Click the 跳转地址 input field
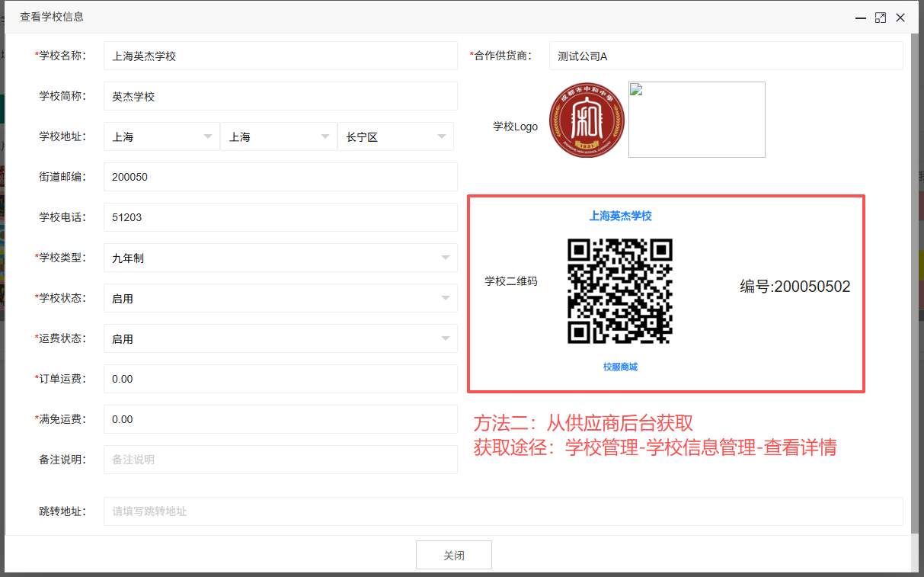 point(503,511)
